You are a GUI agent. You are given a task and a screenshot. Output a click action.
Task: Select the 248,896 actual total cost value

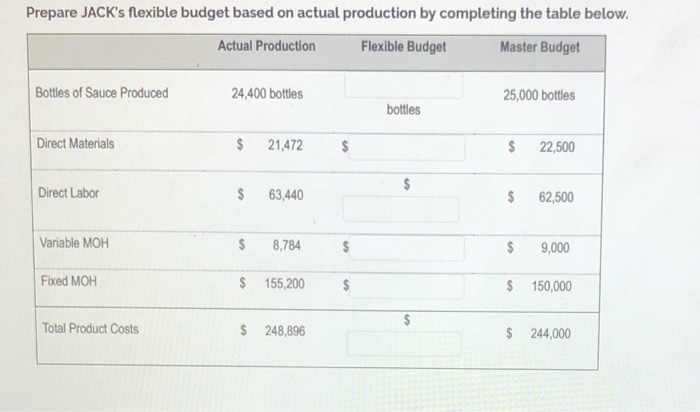(286, 330)
